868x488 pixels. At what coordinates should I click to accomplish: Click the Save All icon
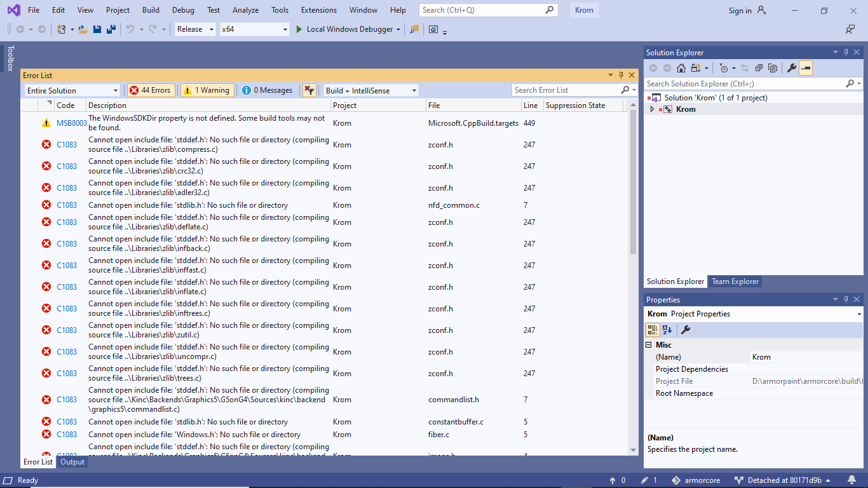pos(110,29)
